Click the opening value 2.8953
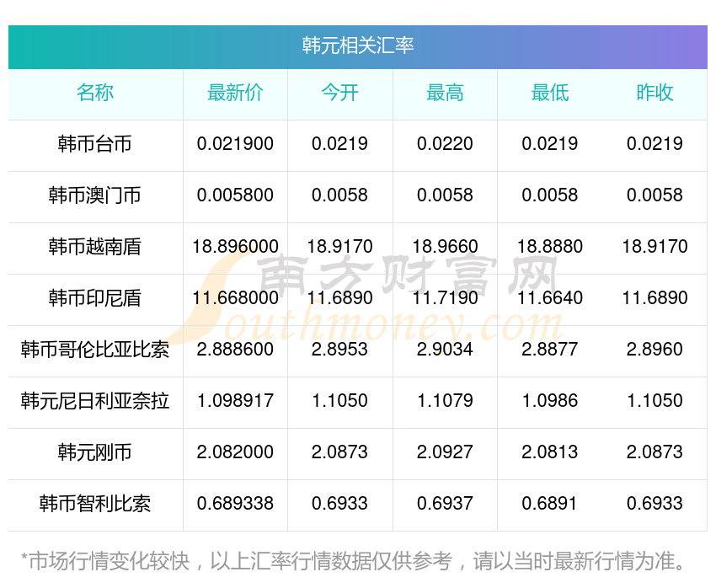716x588 pixels. (339, 350)
